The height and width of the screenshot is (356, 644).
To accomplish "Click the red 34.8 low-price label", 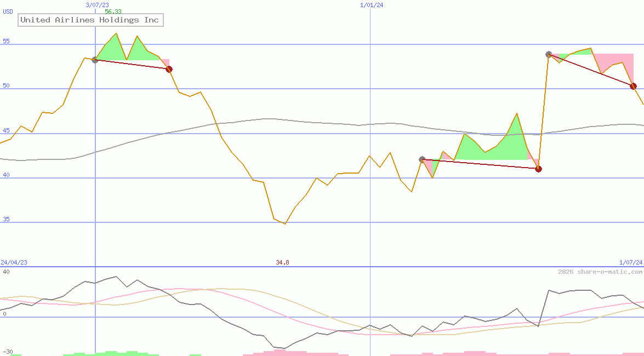I will pyautogui.click(x=282, y=262).
